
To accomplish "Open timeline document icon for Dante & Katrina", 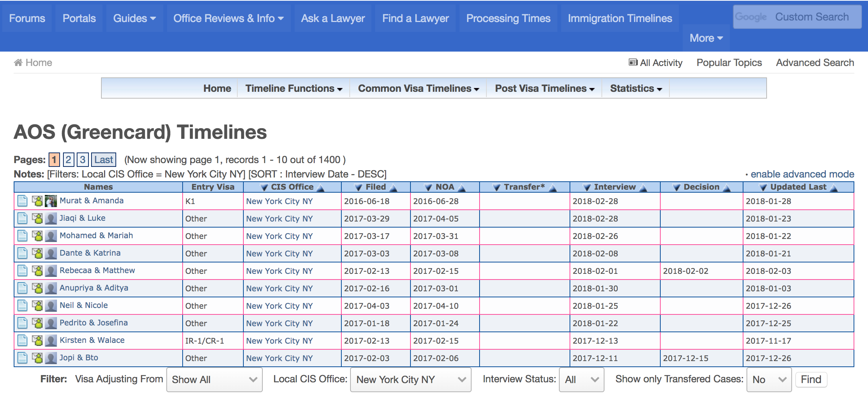I will pos(22,253).
